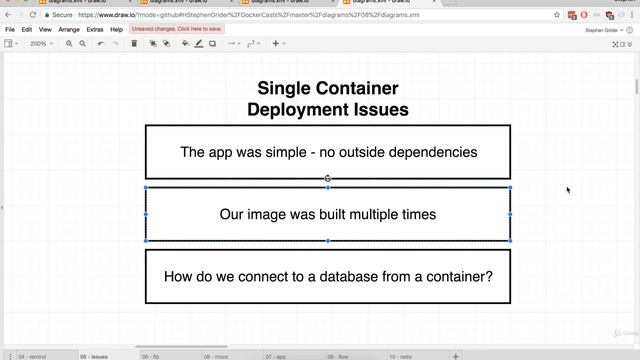This screenshot has height=360, width=640.
Task: Click the dark shield extension icon
Action: tap(610, 15)
